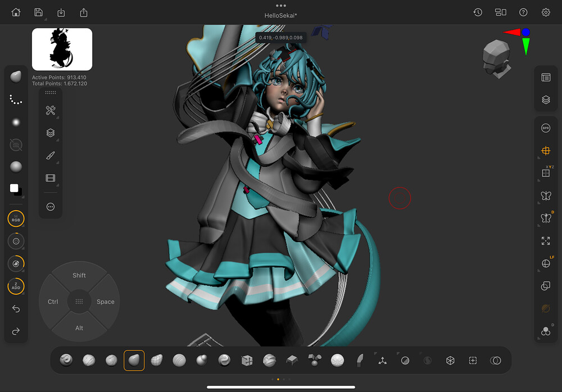The width and height of the screenshot is (562, 392).
Task: Open the share export icon
Action: (x=84, y=13)
